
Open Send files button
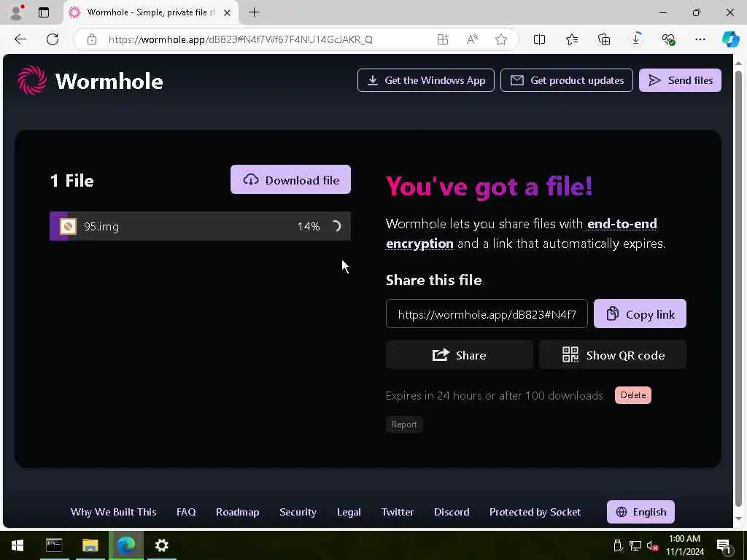680,80
